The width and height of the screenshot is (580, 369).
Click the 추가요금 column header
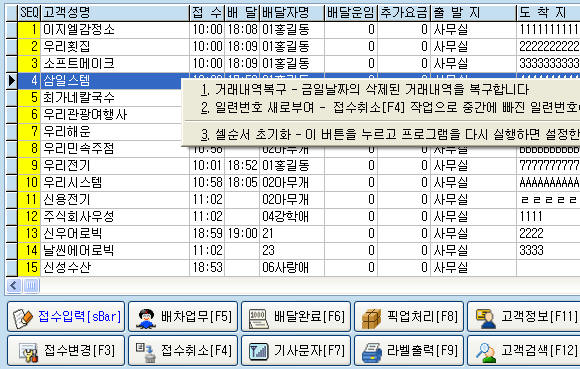pyautogui.click(x=404, y=13)
